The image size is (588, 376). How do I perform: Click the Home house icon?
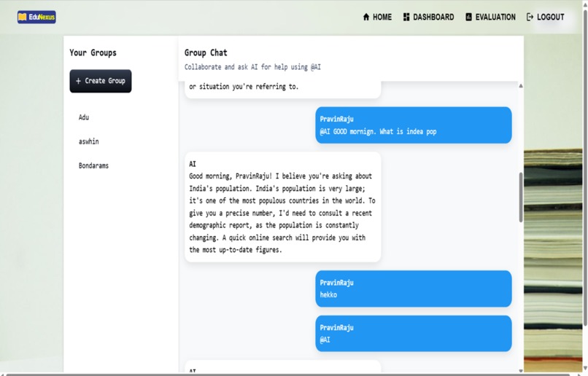coord(366,17)
